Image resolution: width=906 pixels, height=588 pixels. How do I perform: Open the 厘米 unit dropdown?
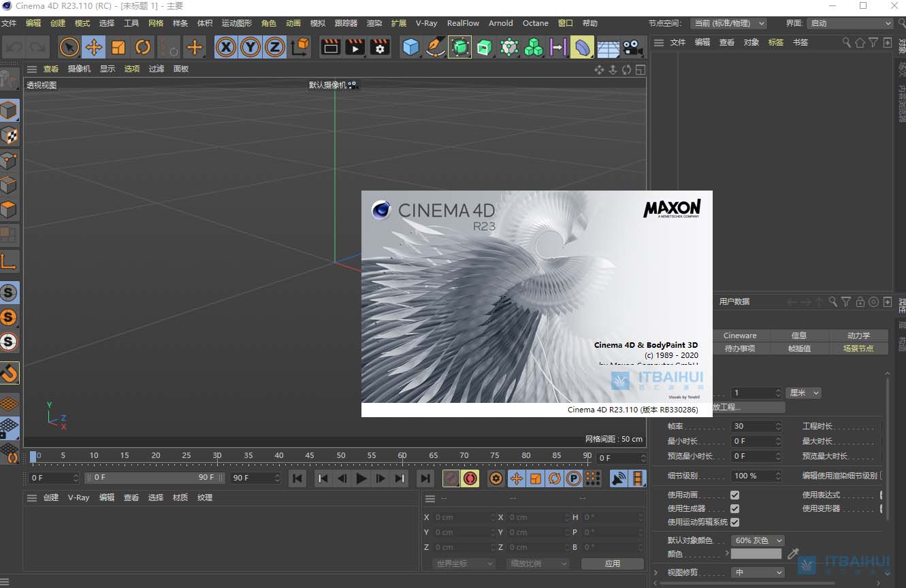[x=804, y=393]
